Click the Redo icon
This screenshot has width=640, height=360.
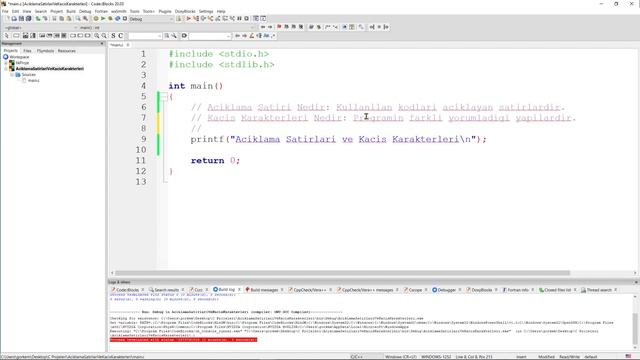point(45,19)
